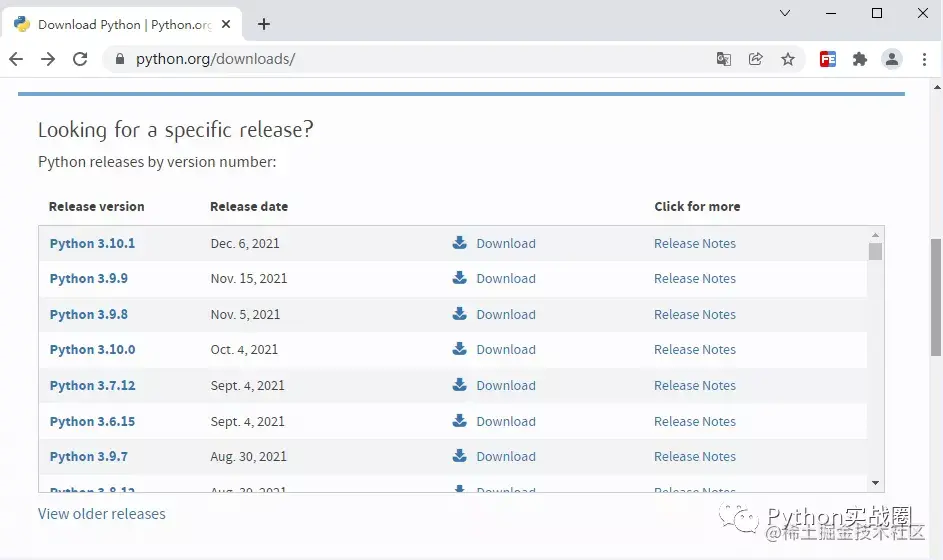Open Python 3.6.15 release link
The image size is (943, 560).
click(x=92, y=422)
